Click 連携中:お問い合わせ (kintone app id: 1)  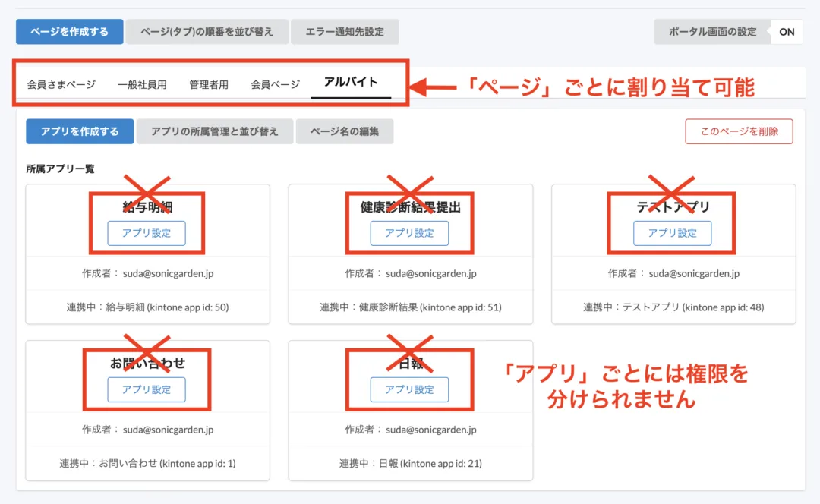tap(147, 464)
